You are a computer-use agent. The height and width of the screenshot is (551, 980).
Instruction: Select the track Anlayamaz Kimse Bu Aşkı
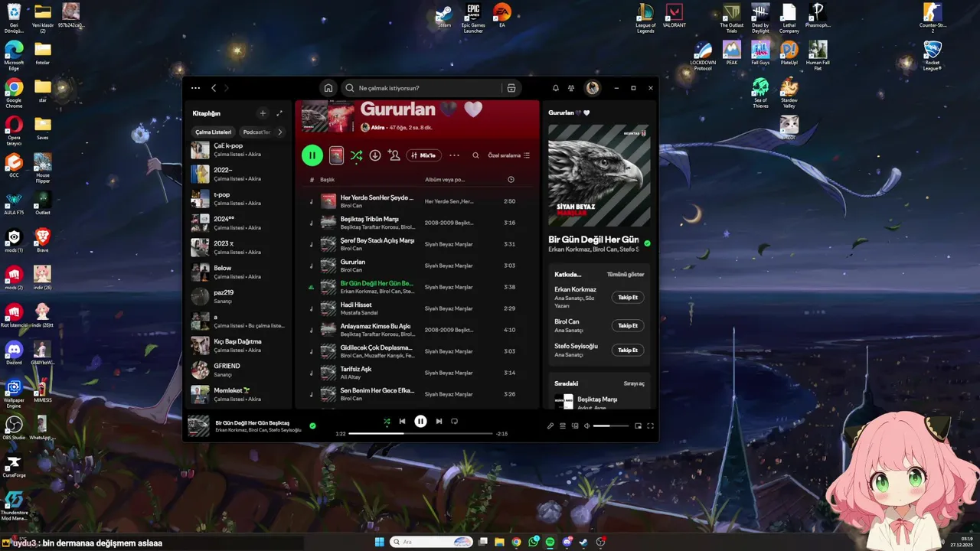417,330
